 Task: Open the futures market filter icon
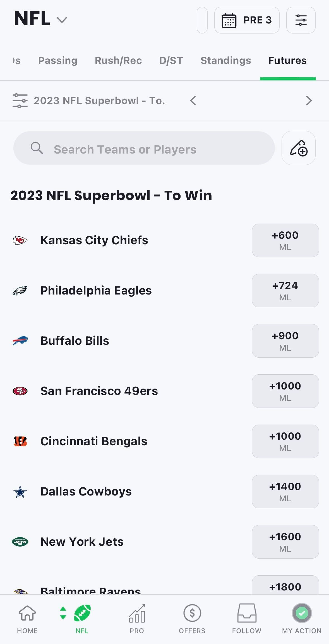[x=20, y=101]
